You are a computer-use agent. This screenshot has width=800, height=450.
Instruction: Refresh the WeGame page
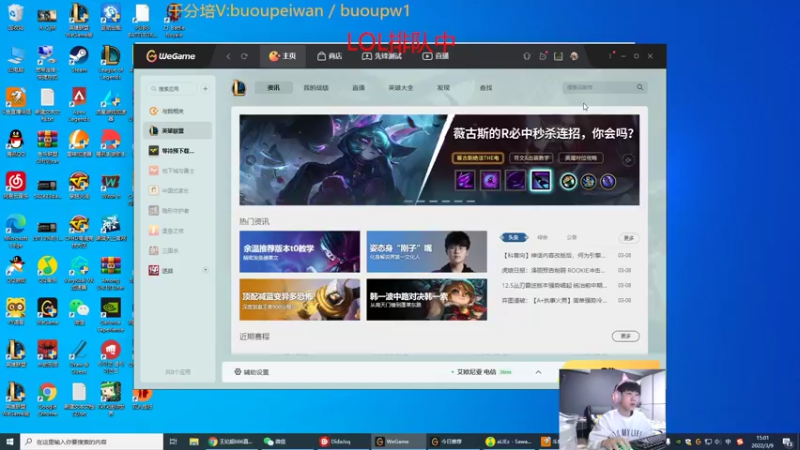[244, 56]
